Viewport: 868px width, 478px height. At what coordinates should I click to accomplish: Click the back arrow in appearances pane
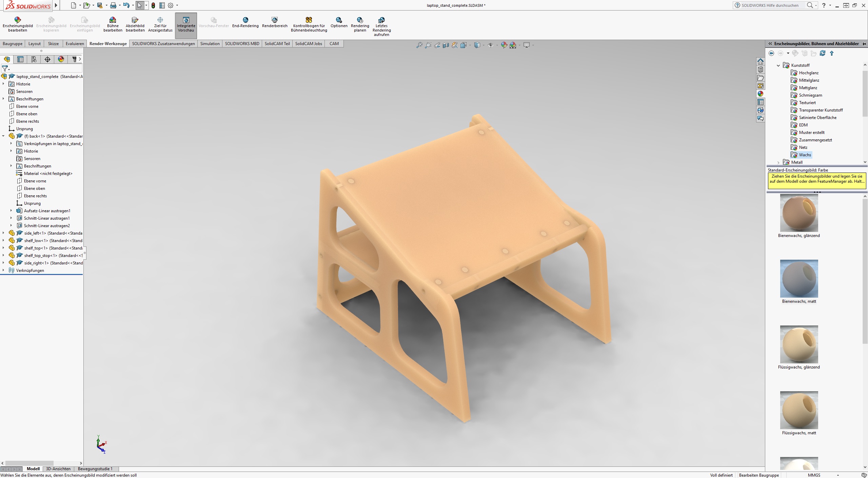click(x=771, y=53)
